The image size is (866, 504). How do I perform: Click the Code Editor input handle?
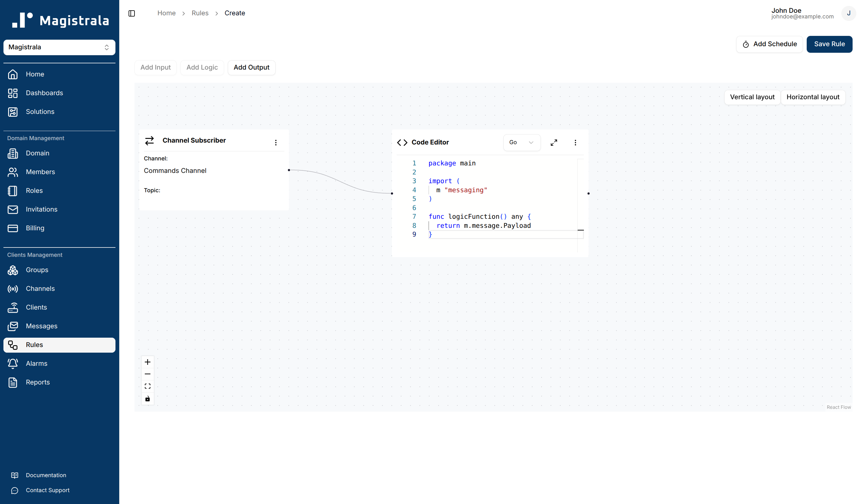[x=392, y=193]
